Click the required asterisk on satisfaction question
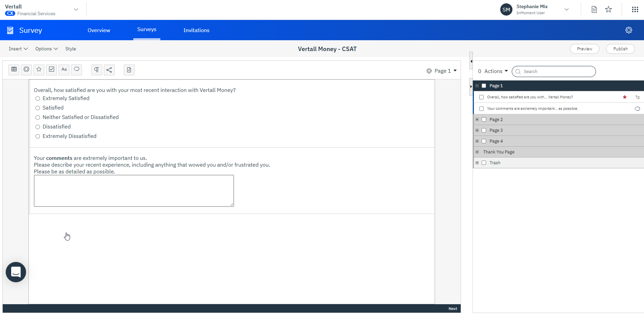644x314 pixels. tap(625, 97)
